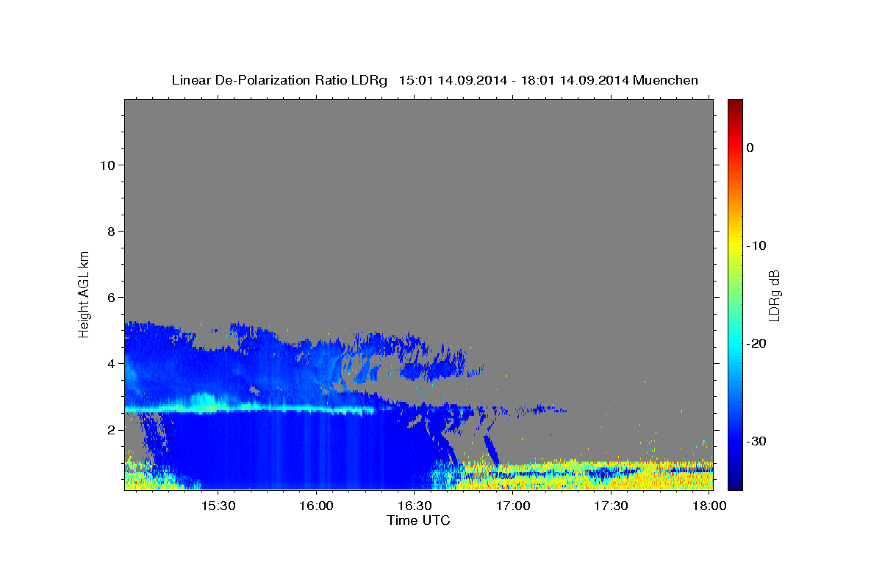Click the "17:00" time tick label
882x588 pixels.
[x=512, y=506]
